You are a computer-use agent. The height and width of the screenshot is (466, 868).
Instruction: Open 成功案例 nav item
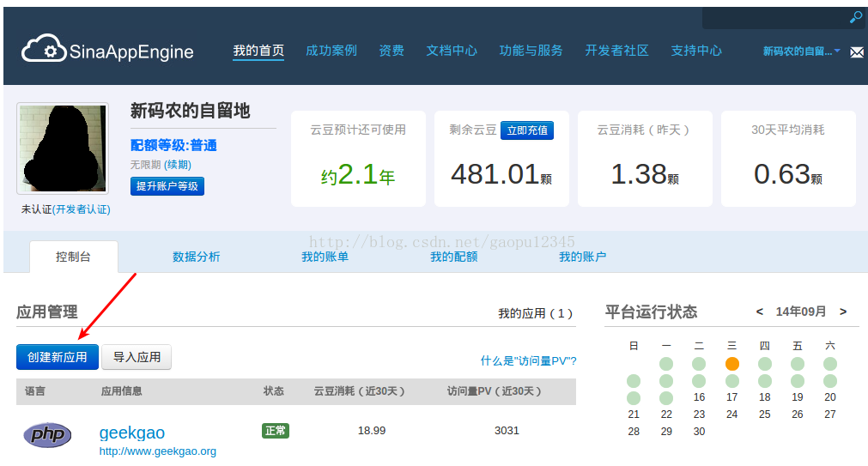(331, 51)
